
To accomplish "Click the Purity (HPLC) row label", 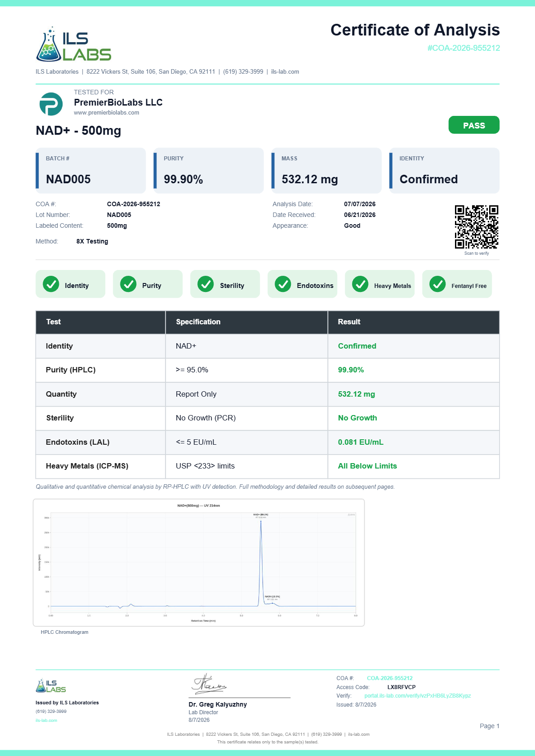I will pyautogui.click(x=71, y=370).
